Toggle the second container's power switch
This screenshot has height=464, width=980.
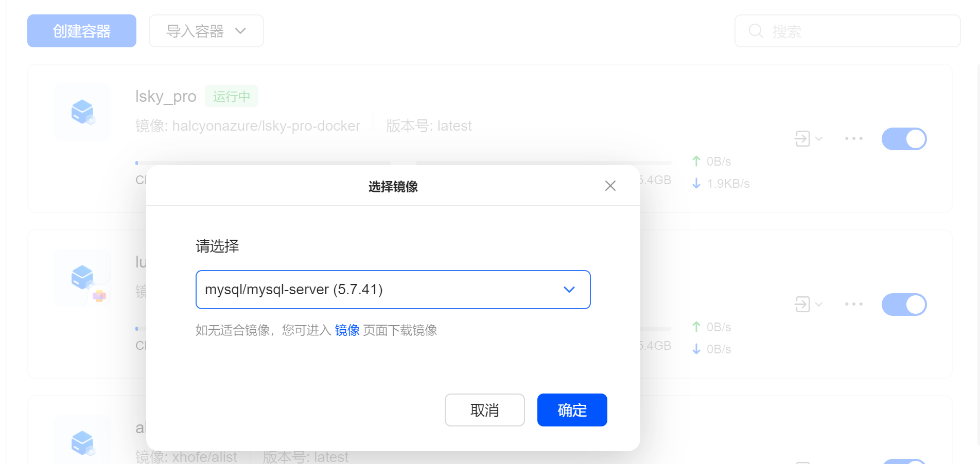(x=904, y=305)
